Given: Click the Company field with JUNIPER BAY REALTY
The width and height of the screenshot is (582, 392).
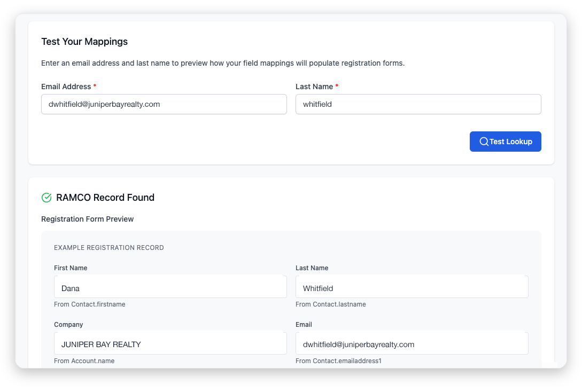Looking at the screenshot, I should click(x=170, y=343).
